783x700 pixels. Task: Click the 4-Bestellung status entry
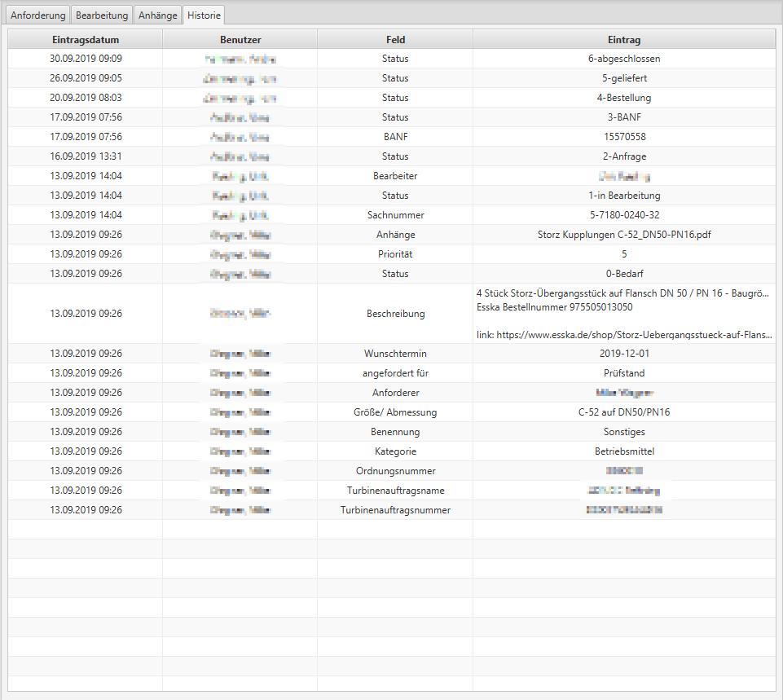pyautogui.click(x=624, y=98)
